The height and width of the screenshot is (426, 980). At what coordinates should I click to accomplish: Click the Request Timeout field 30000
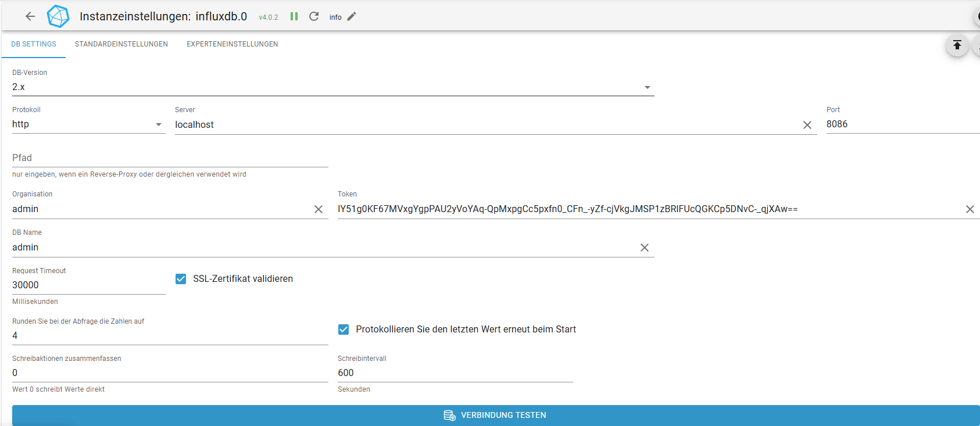[x=89, y=285]
